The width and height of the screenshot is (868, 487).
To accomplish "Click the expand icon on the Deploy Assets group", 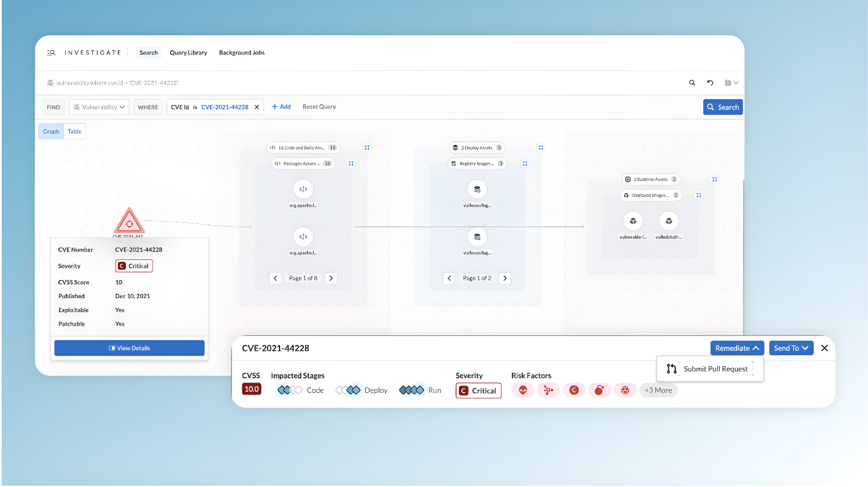I will (541, 147).
